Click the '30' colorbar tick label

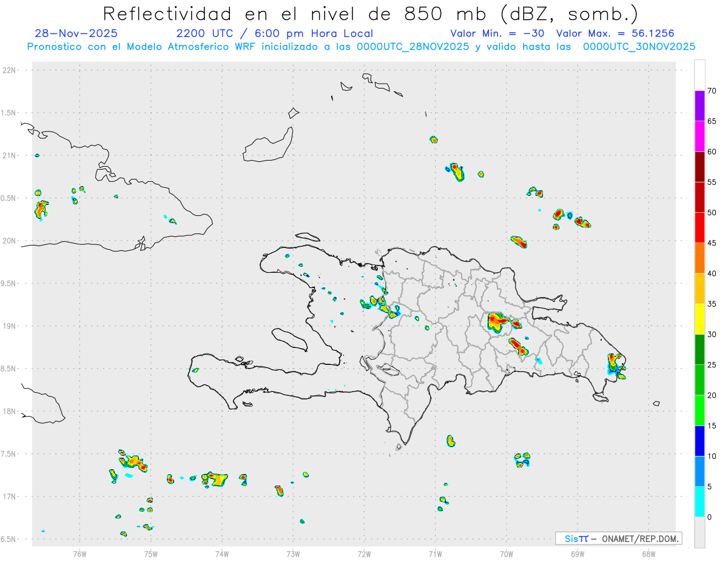coord(712,335)
